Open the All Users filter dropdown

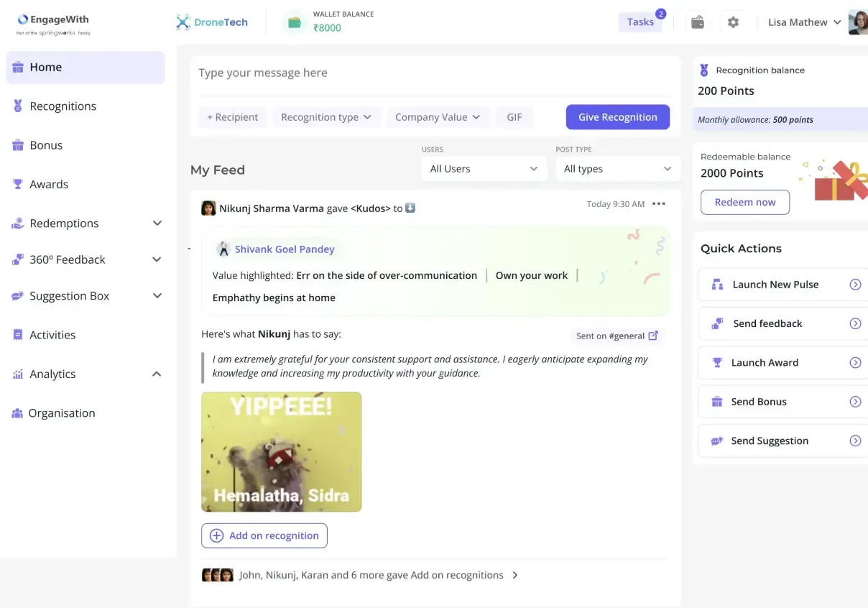click(x=484, y=169)
